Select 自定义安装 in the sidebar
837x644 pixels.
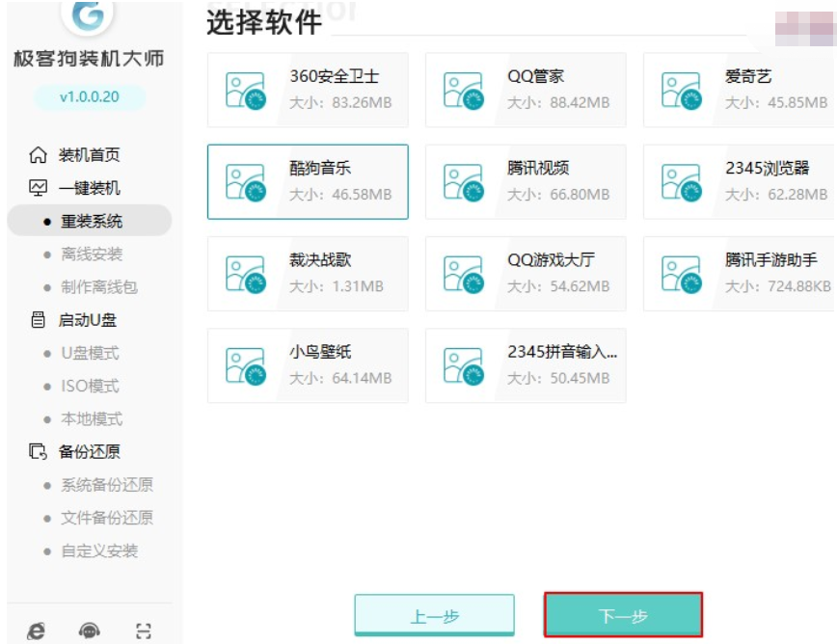[x=99, y=550]
